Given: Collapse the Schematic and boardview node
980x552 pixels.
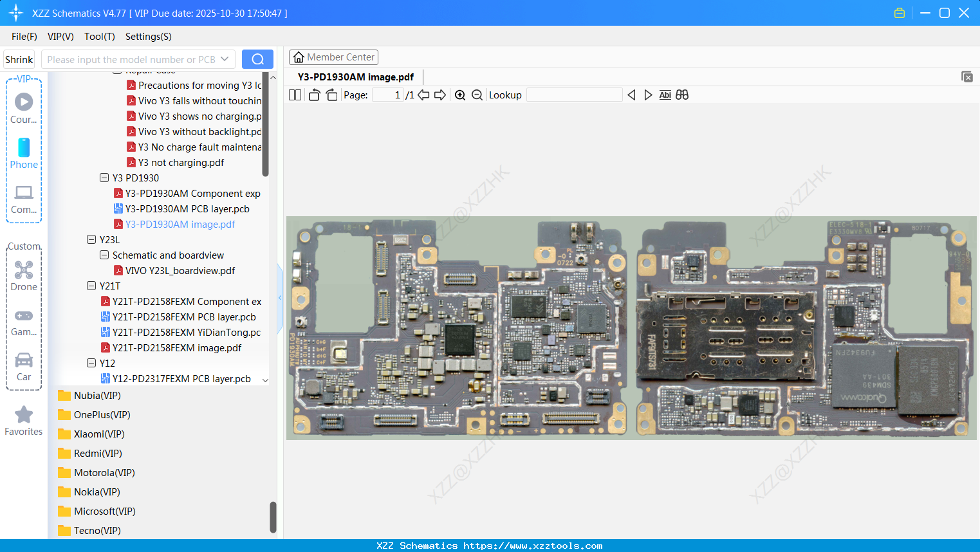Looking at the screenshot, I should pos(104,255).
